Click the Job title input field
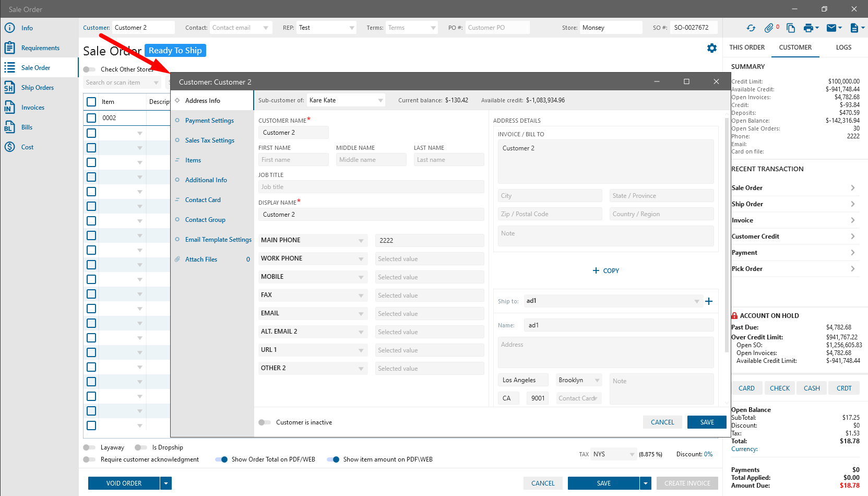 (371, 187)
